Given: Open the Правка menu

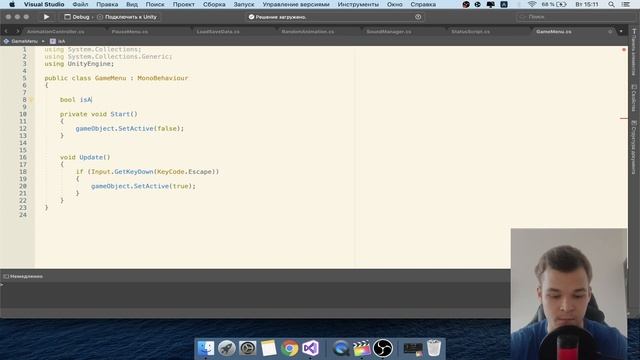Looking at the screenshot, I should [x=107, y=4].
